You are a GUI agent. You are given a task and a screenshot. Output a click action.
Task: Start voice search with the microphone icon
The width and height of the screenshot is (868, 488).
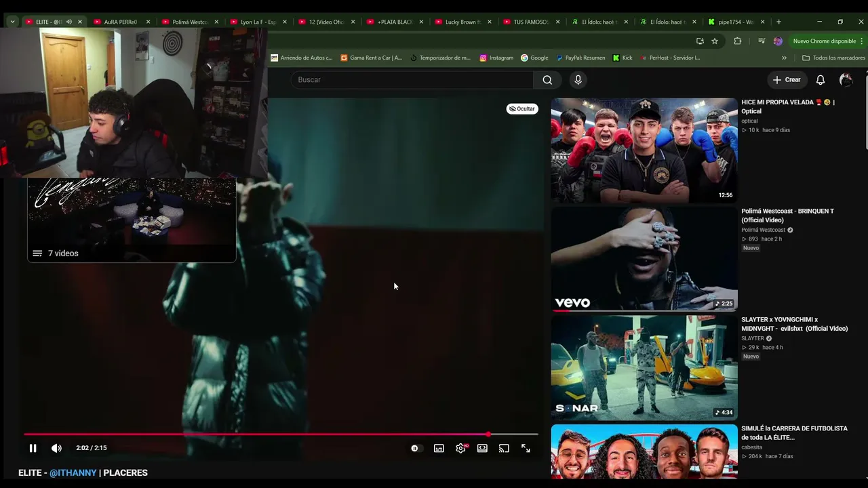(x=578, y=80)
